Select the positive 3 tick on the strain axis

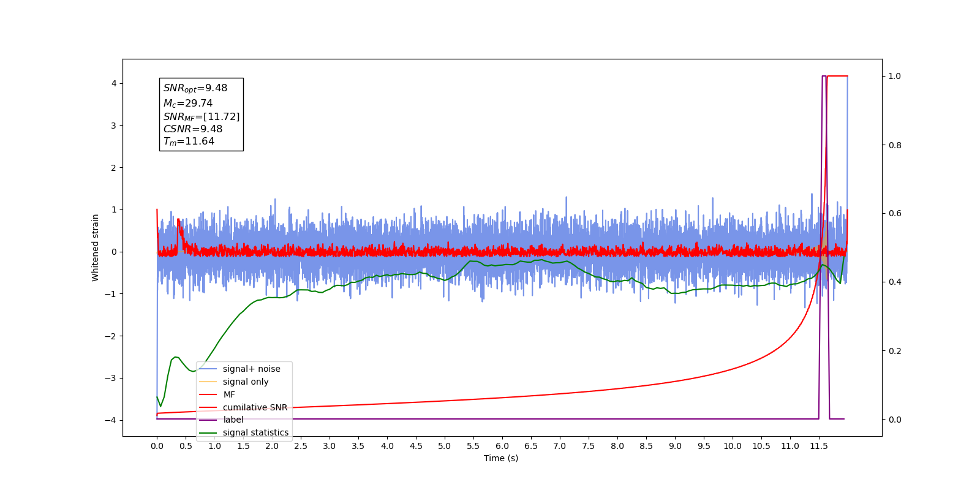click(x=113, y=126)
